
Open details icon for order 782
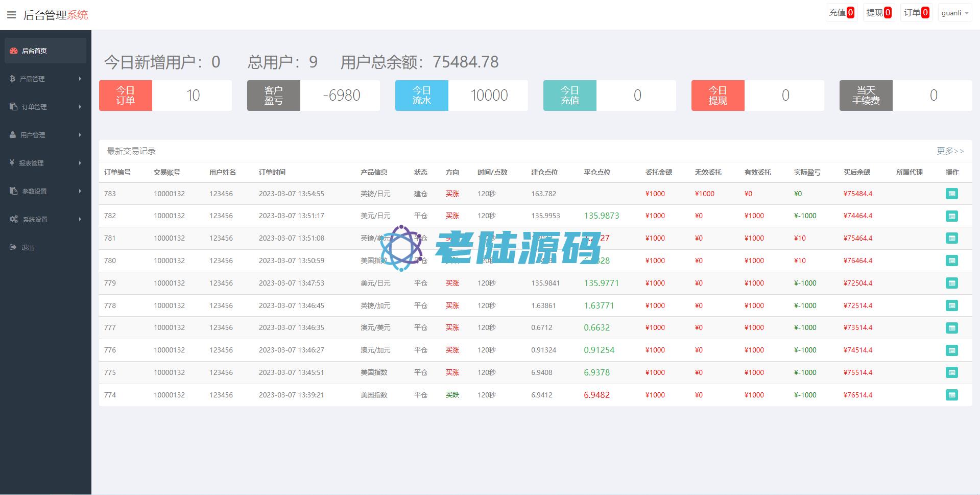coord(951,216)
